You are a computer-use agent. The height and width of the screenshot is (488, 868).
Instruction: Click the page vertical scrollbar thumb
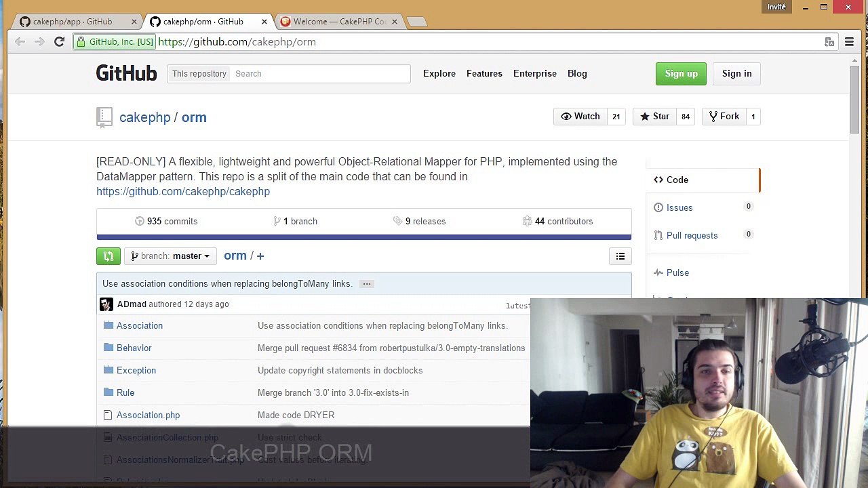click(854, 99)
